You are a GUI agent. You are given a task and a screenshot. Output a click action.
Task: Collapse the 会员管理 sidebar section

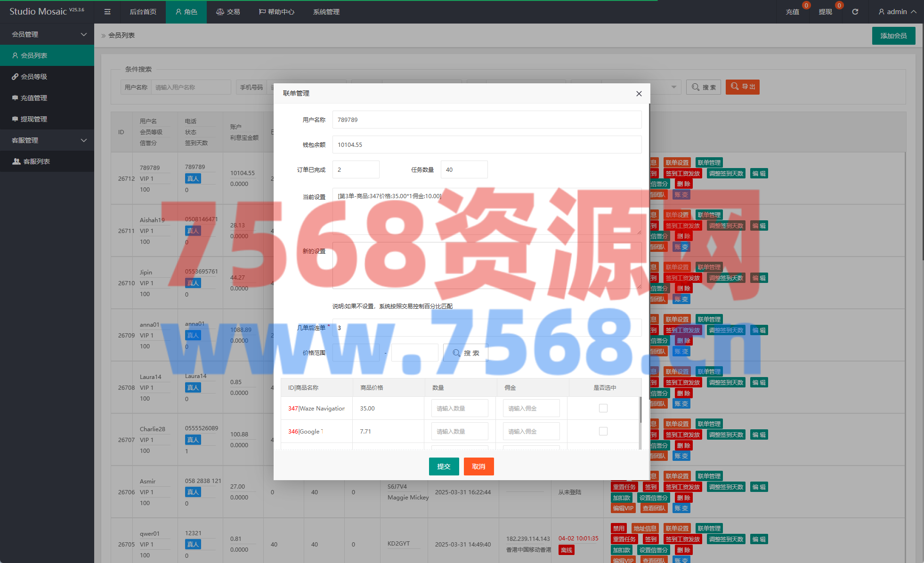(47, 34)
